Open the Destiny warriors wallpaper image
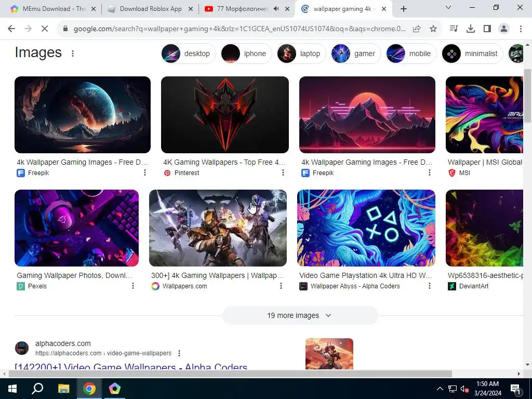532x399 pixels. click(x=218, y=228)
